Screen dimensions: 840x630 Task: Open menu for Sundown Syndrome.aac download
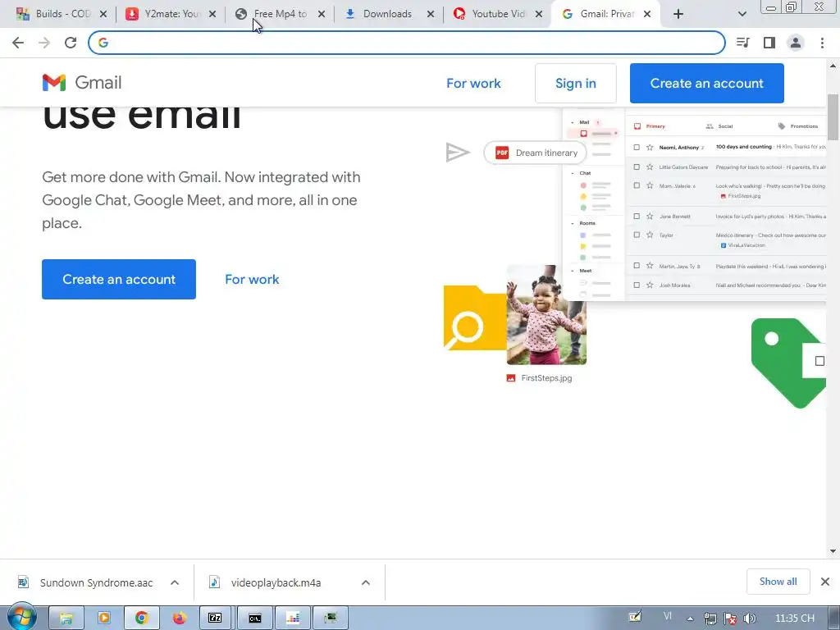[x=175, y=583]
